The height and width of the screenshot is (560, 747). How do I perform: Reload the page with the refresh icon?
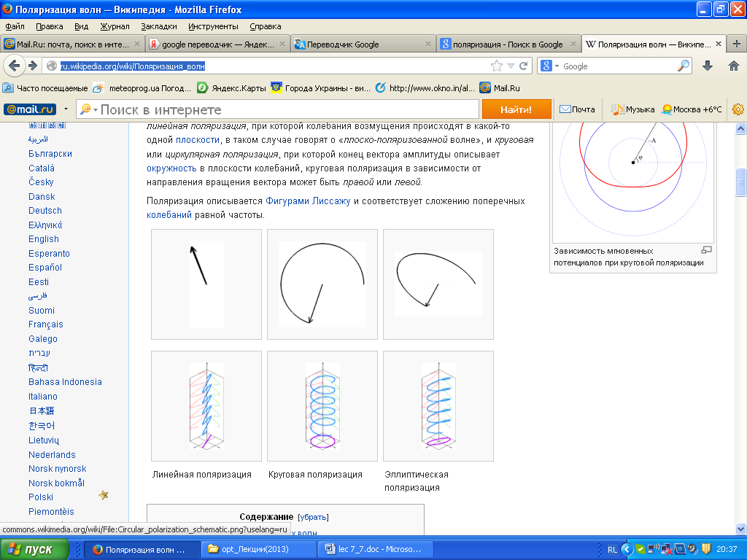point(524,66)
